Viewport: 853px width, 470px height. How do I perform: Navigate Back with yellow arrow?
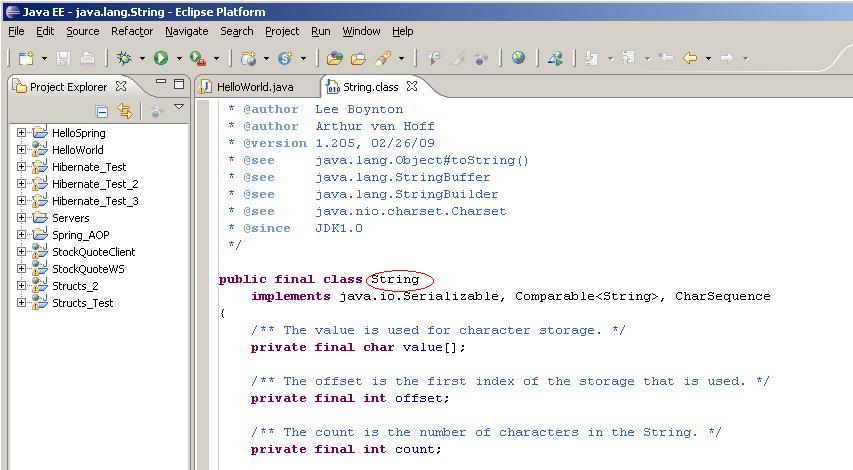coord(690,58)
